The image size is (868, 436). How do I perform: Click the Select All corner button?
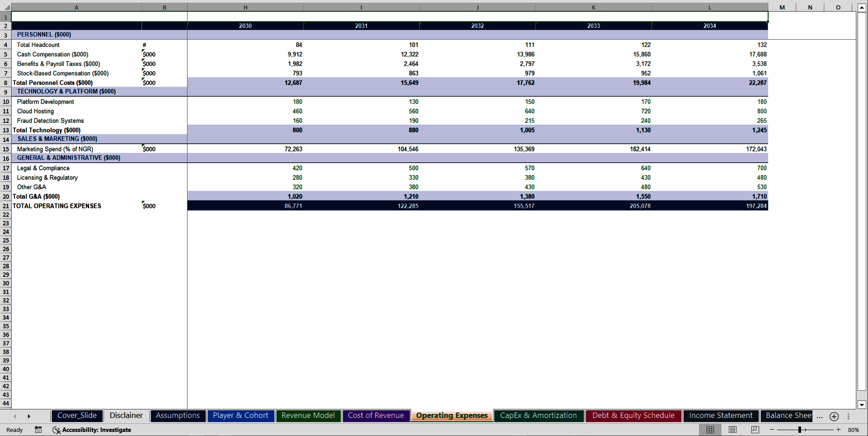coord(5,7)
